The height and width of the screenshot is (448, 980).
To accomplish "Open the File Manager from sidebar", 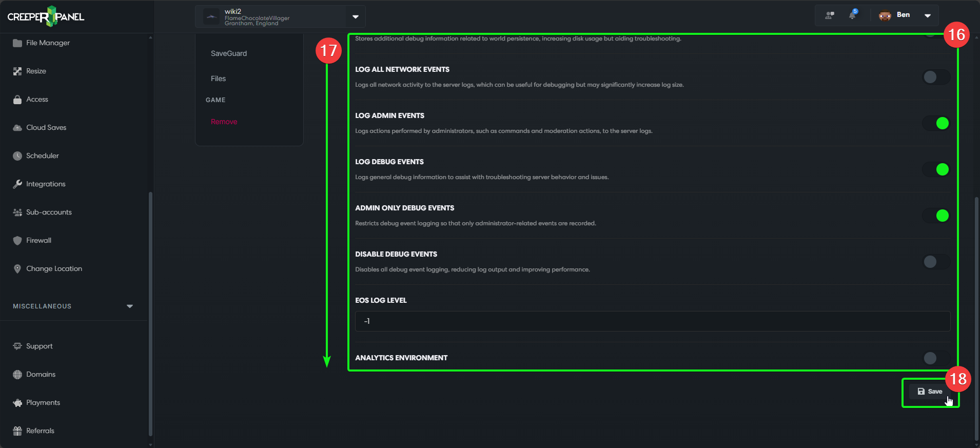I will coord(48,43).
